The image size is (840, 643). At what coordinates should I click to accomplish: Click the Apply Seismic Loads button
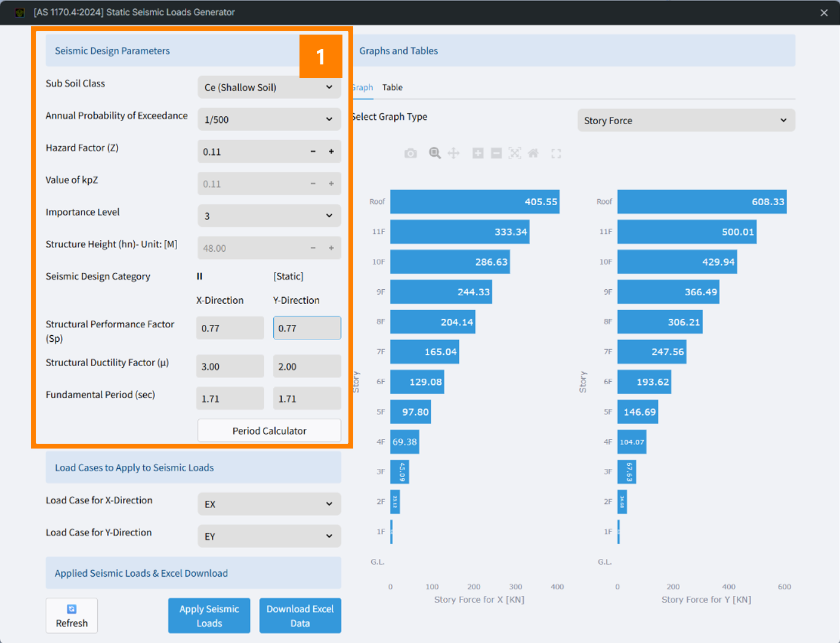coord(209,616)
